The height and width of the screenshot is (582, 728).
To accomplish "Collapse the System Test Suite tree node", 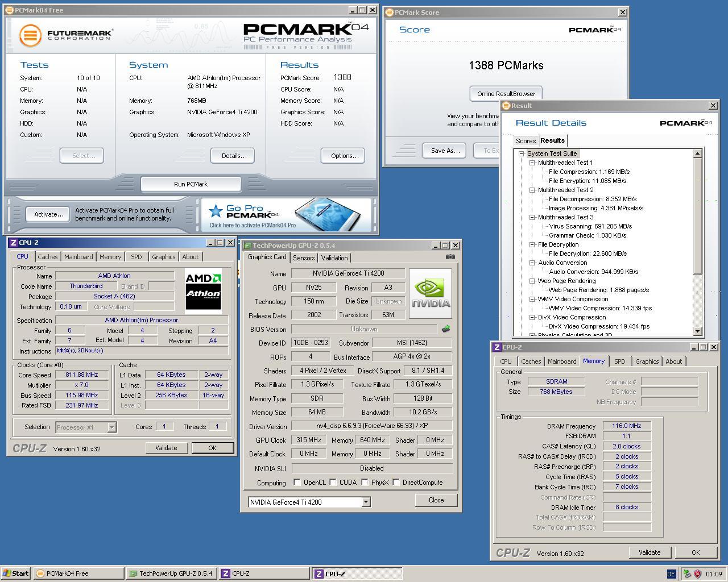I will click(521, 153).
